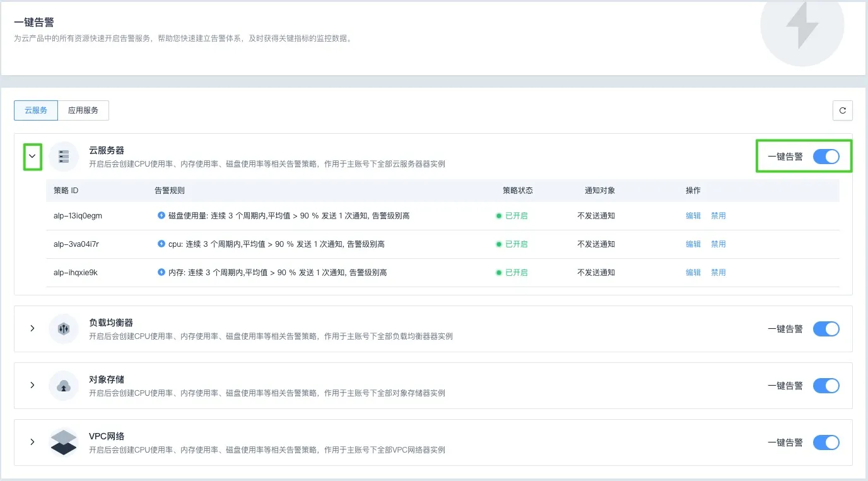
Task: Click 禁用 for policy alp-ihqxie9k
Action: click(718, 273)
